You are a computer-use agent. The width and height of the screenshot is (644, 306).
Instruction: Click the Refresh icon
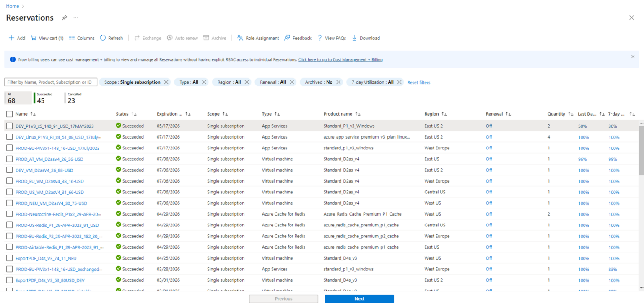(x=101, y=38)
